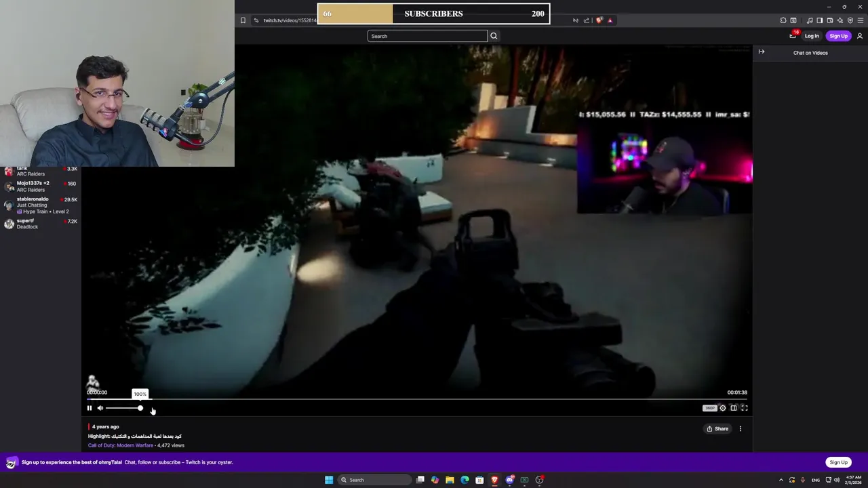
Task: Enter fullscreen mode on the player
Action: pos(745,408)
